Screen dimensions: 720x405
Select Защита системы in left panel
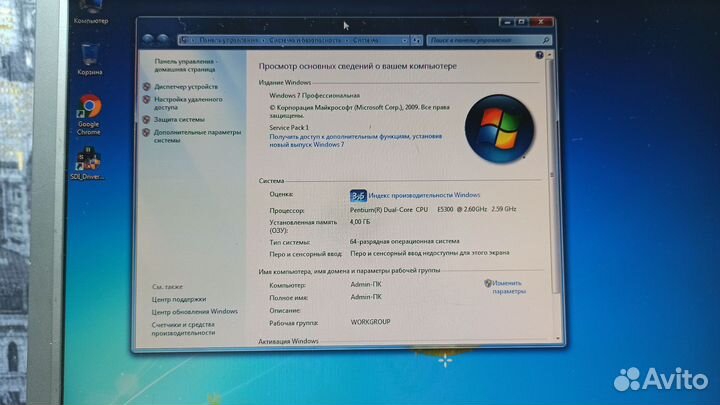point(179,120)
